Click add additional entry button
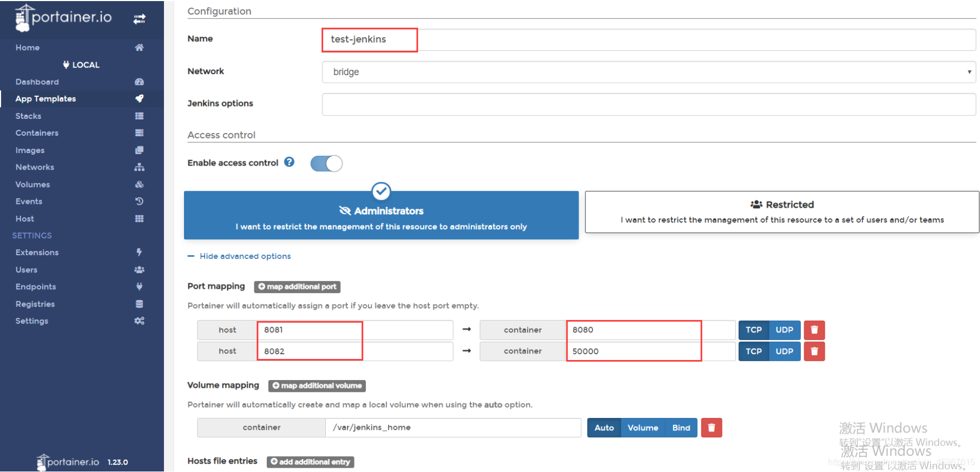Viewport: 980px width, 472px height. click(x=310, y=462)
